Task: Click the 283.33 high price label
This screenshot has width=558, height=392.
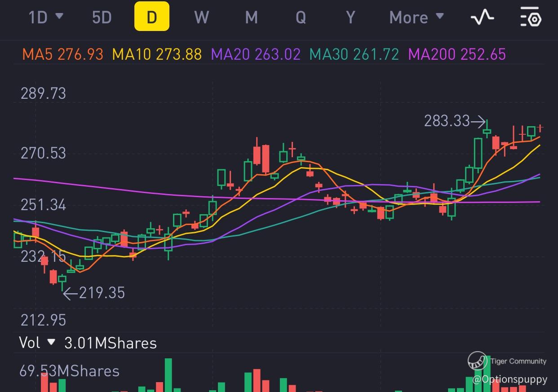Action: tap(447, 121)
